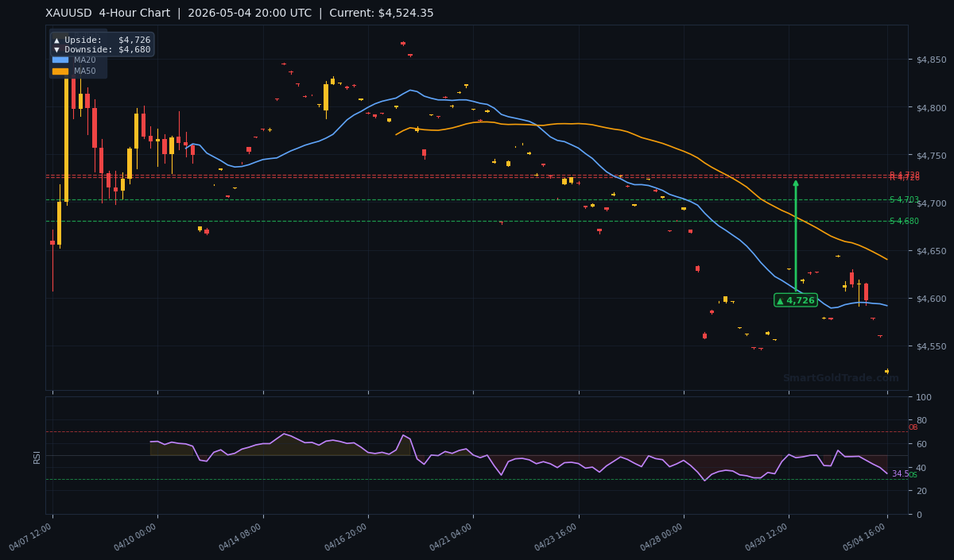Select the MA20 legend label
Image resolution: width=954 pixels, height=560 pixels.
click(x=85, y=60)
